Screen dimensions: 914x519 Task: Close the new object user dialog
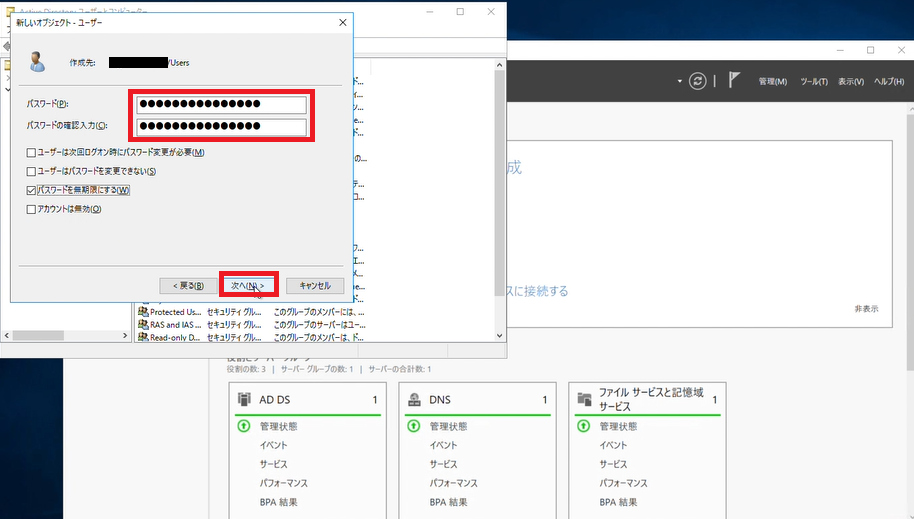pyautogui.click(x=343, y=22)
